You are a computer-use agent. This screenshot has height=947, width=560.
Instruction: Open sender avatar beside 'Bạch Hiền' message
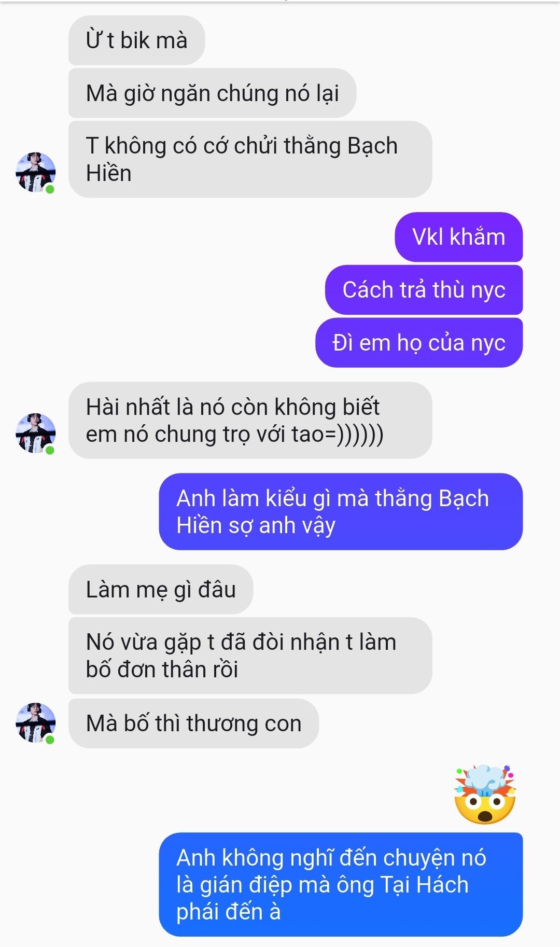pos(35,172)
